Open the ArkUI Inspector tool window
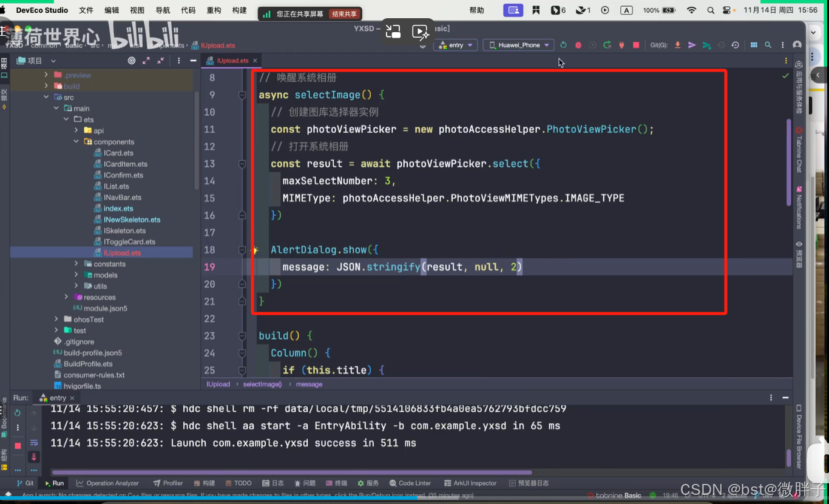829x504 pixels. pyautogui.click(x=470, y=483)
